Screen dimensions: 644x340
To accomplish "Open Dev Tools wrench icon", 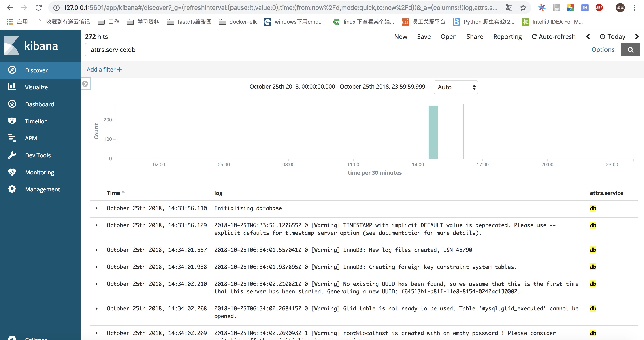I will [x=12, y=155].
